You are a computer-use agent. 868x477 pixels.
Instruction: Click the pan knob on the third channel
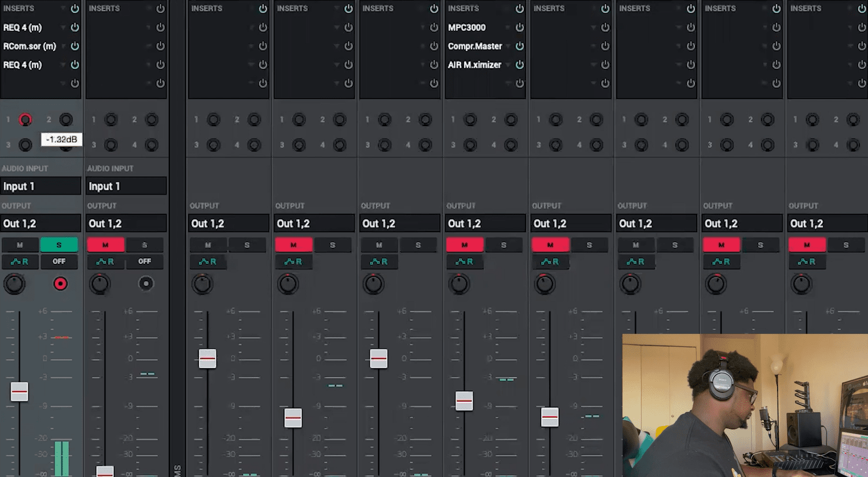[202, 284]
